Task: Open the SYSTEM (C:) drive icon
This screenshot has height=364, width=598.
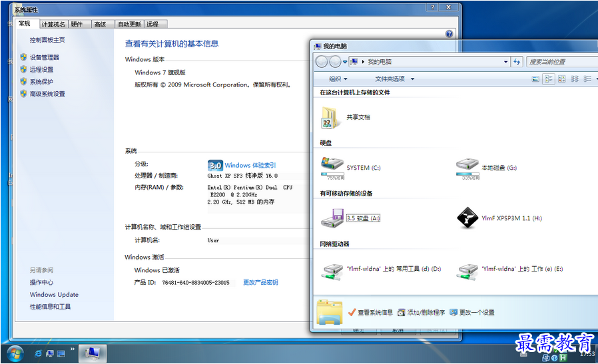Action: (332, 164)
